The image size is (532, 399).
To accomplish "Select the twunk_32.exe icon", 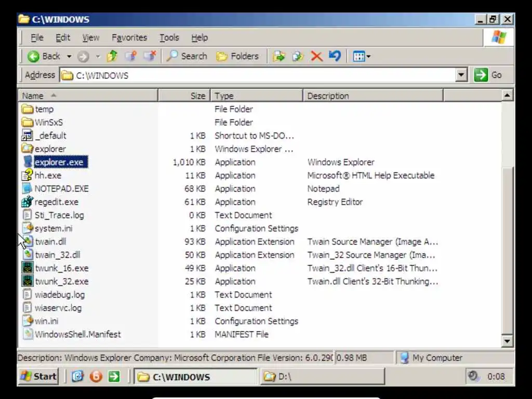I will 28,281.
